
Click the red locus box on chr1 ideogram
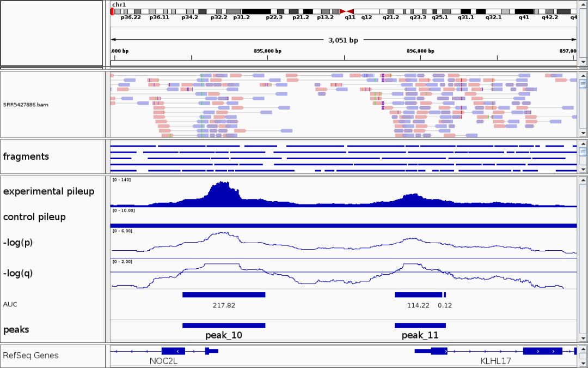[112, 11]
